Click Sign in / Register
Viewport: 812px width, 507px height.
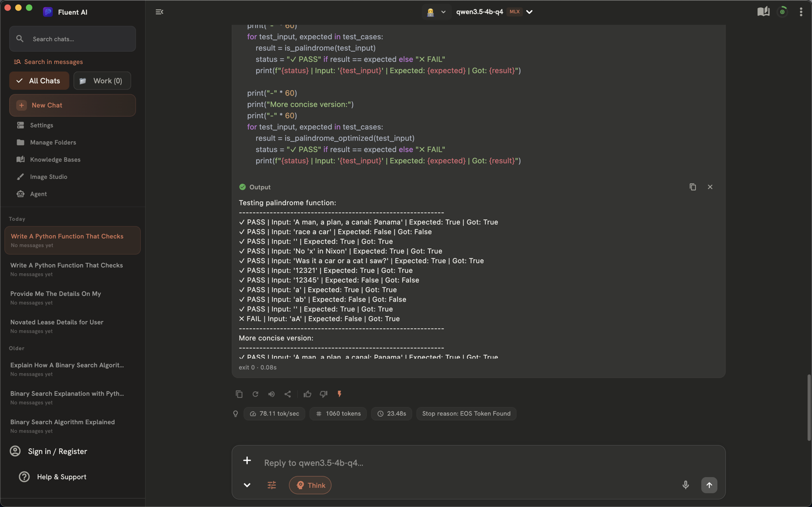pos(49,451)
